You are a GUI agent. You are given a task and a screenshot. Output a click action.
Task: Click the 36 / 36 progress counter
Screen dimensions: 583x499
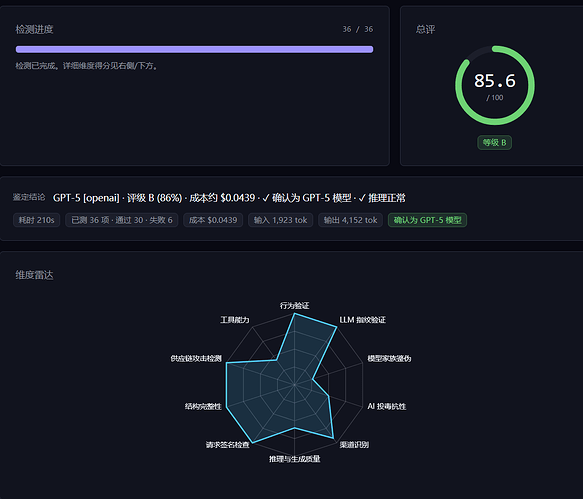point(358,29)
